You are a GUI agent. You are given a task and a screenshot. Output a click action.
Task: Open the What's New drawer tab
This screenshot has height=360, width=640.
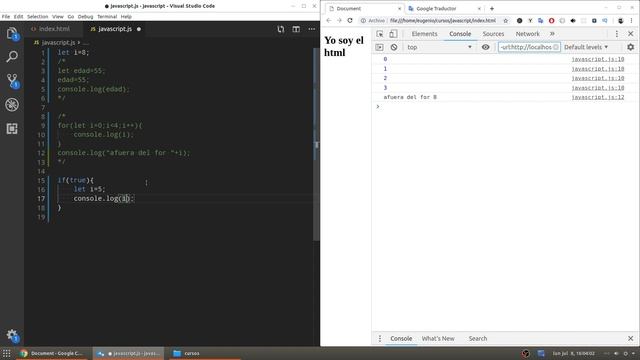[x=438, y=338]
